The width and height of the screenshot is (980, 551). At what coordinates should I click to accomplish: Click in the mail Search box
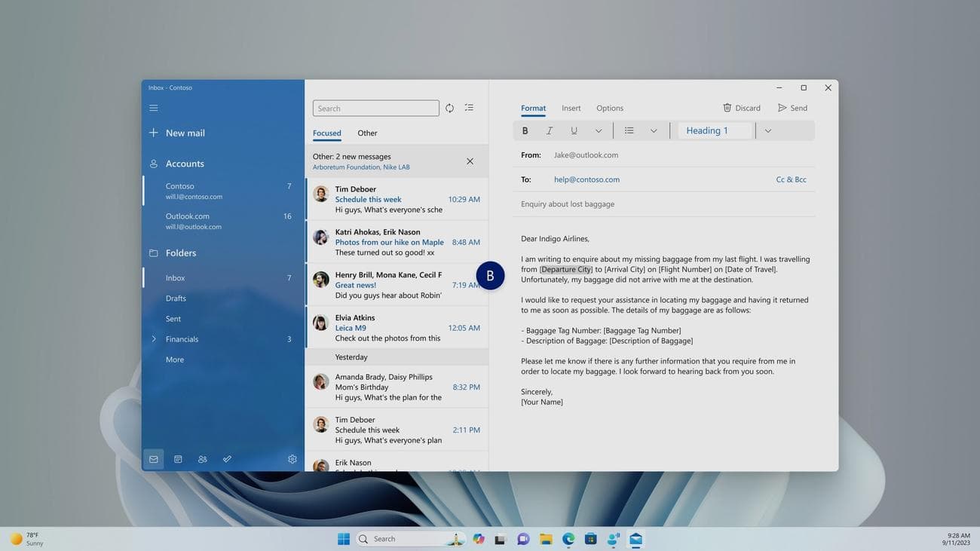375,108
